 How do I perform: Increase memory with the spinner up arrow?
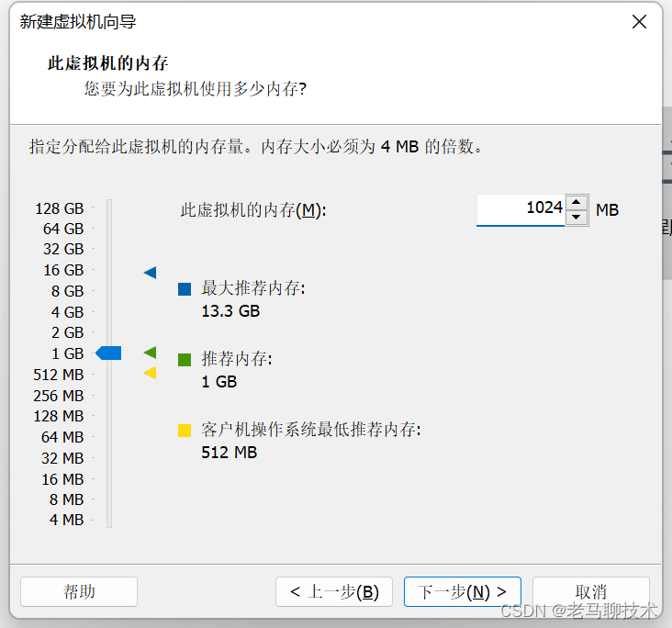[577, 202]
